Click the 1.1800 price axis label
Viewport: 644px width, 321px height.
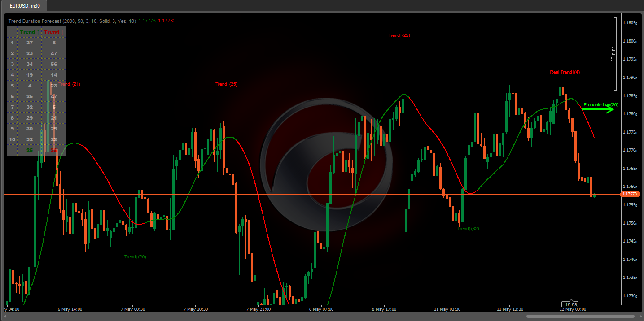(x=630, y=41)
